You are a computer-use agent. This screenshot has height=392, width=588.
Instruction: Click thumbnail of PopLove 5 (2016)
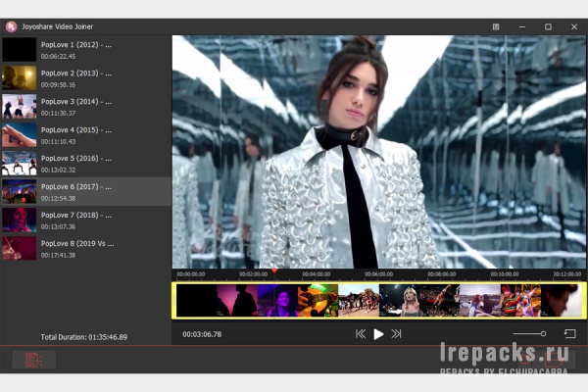(x=20, y=164)
